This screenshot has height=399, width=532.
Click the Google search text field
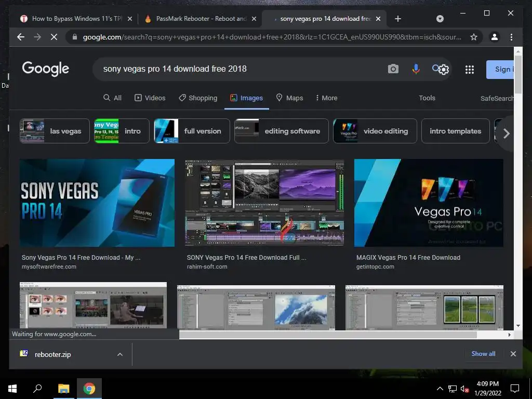coord(237,69)
